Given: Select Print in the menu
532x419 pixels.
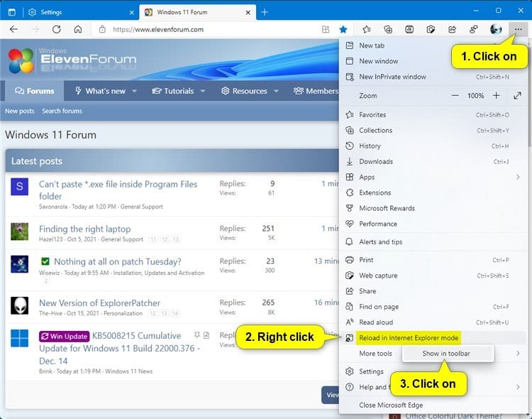Looking at the screenshot, I should tap(433, 260).
